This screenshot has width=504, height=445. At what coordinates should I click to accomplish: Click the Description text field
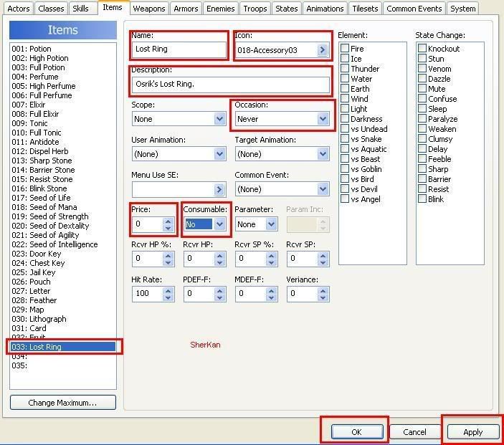(x=231, y=85)
